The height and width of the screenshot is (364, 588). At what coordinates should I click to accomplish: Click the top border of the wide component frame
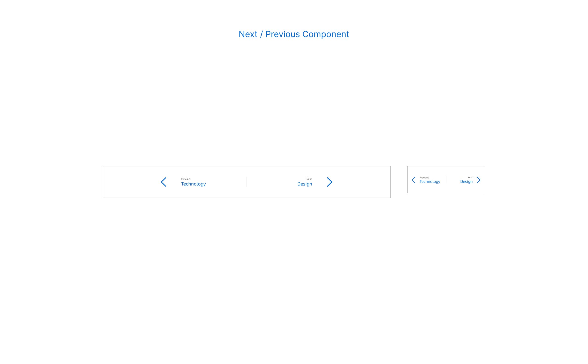point(246,166)
